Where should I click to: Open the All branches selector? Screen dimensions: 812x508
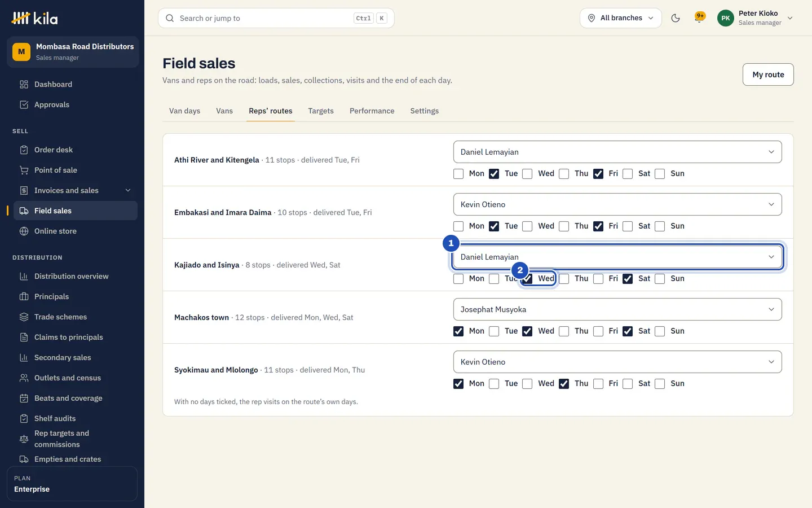[621, 18]
